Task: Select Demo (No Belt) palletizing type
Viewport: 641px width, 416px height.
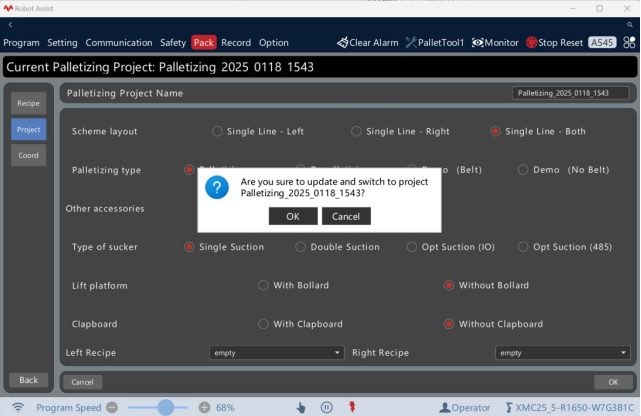Action: coord(523,170)
